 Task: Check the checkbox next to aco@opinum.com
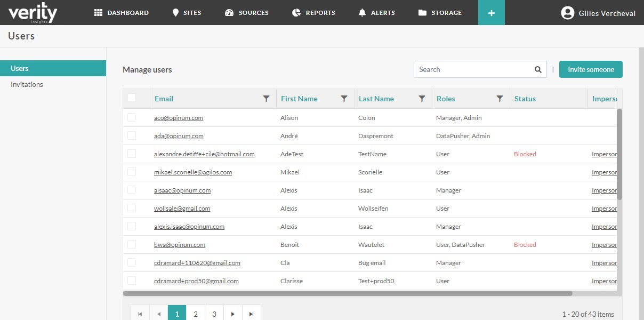point(131,117)
